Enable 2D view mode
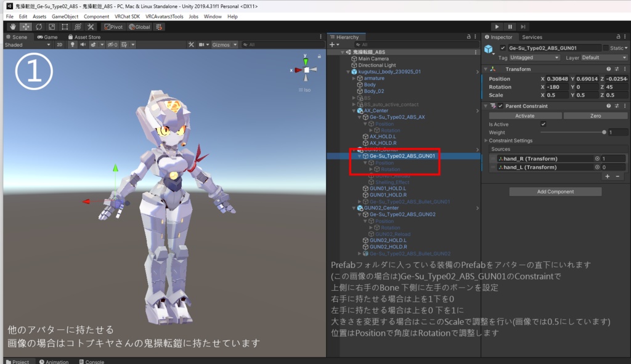 coord(59,44)
